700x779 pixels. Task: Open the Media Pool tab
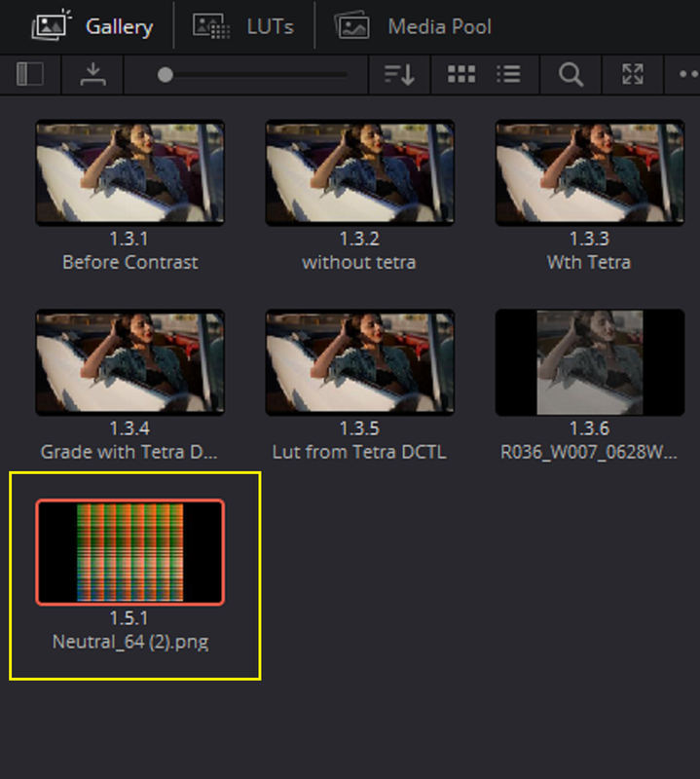point(414,26)
